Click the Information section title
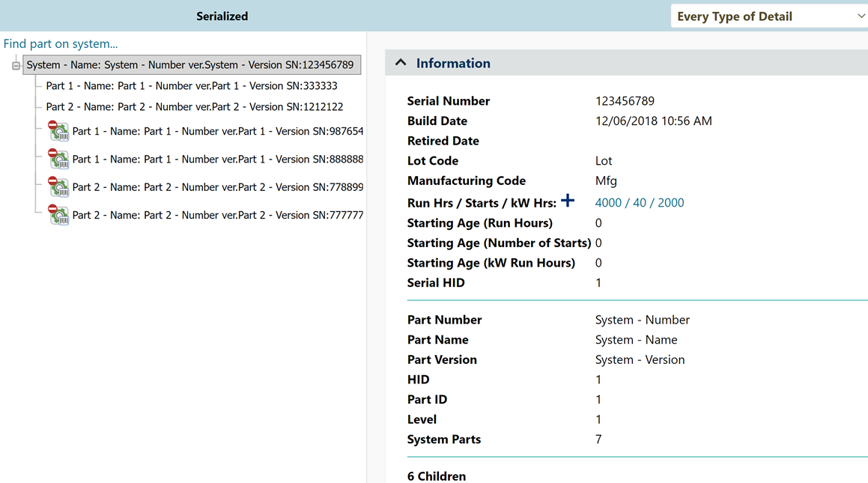 [453, 64]
